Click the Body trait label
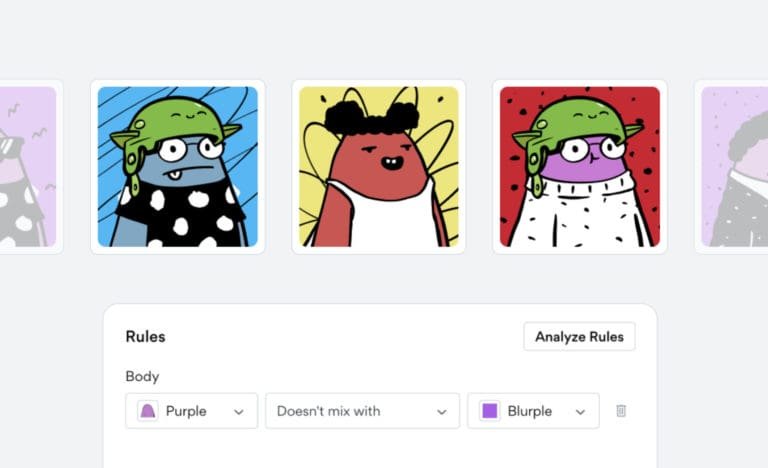This screenshot has height=468, width=768. click(142, 377)
